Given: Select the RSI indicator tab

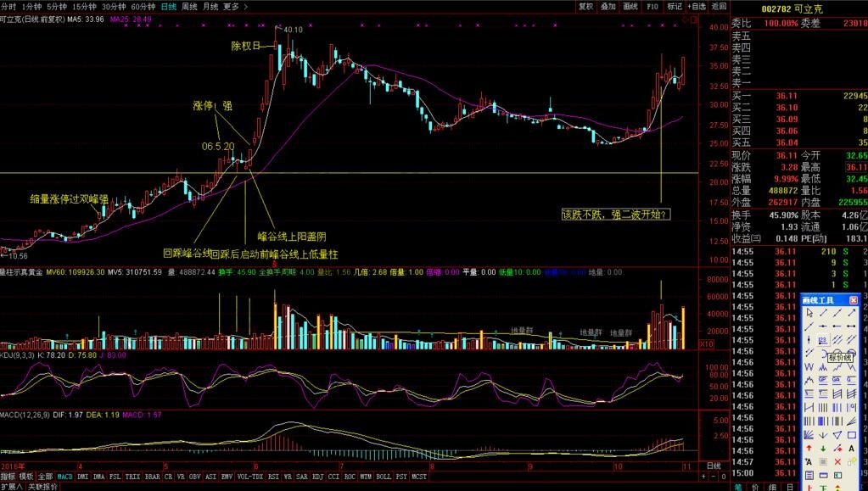Looking at the screenshot, I should [x=273, y=477].
